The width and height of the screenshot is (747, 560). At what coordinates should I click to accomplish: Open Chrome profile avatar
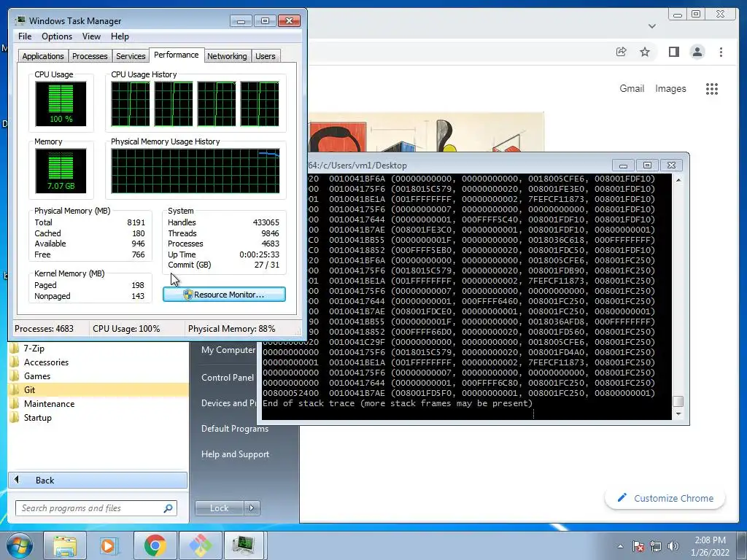coord(697,52)
